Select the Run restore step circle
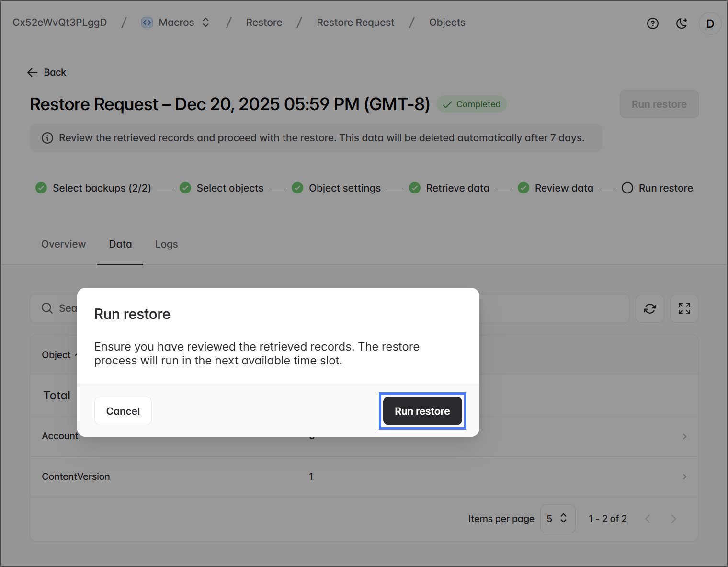The width and height of the screenshot is (728, 567). (627, 188)
